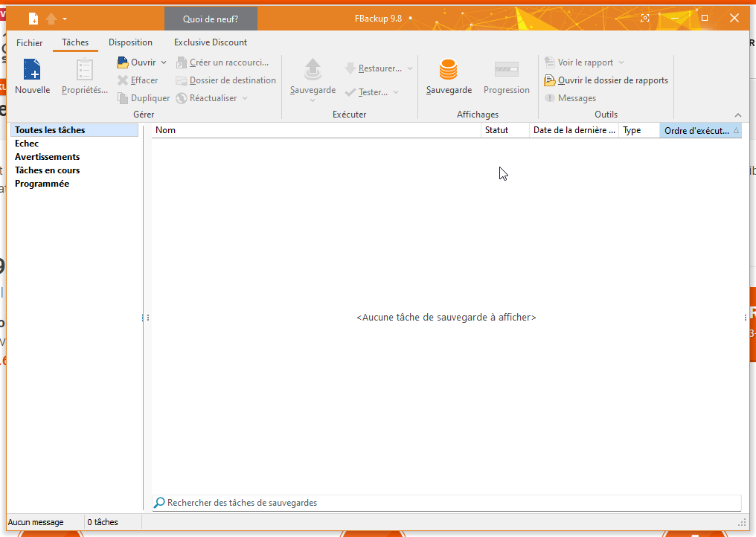Click Voir le rapport icon

[550, 62]
